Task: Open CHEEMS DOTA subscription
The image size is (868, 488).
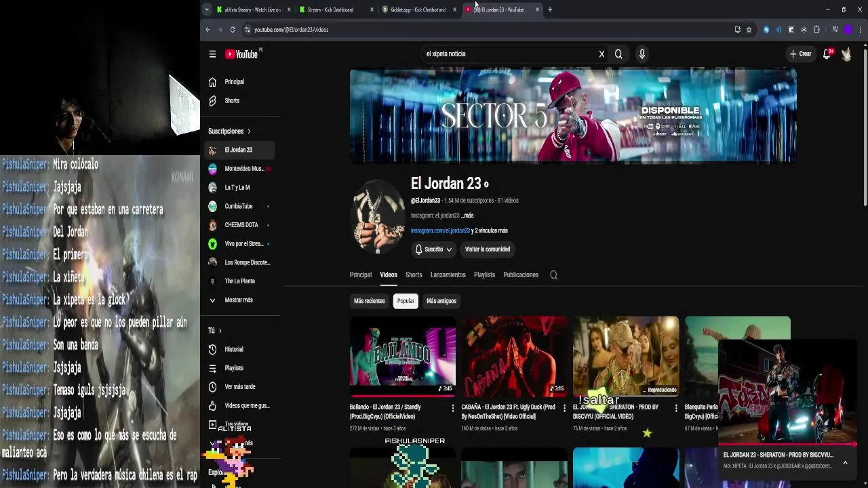Action: pyautogui.click(x=239, y=225)
